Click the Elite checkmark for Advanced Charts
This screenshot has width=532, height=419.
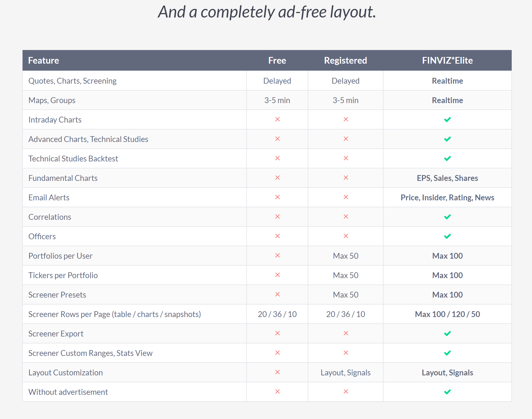pyautogui.click(x=447, y=139)
